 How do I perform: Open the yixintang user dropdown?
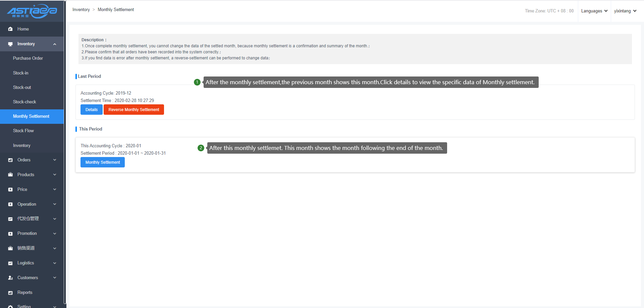(625, 11)
